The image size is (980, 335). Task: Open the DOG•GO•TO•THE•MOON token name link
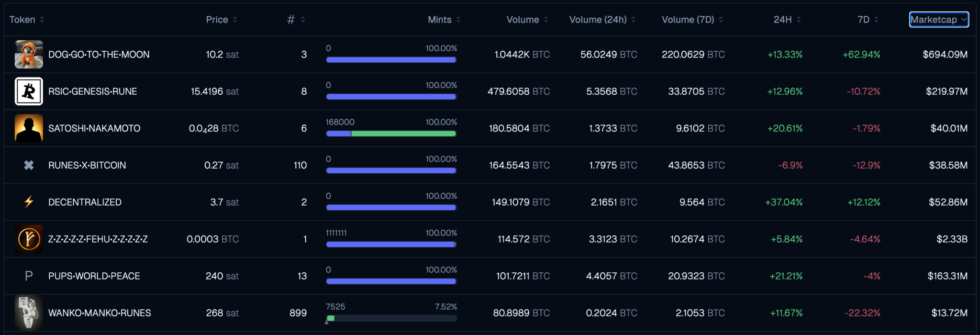coord(99,55)
